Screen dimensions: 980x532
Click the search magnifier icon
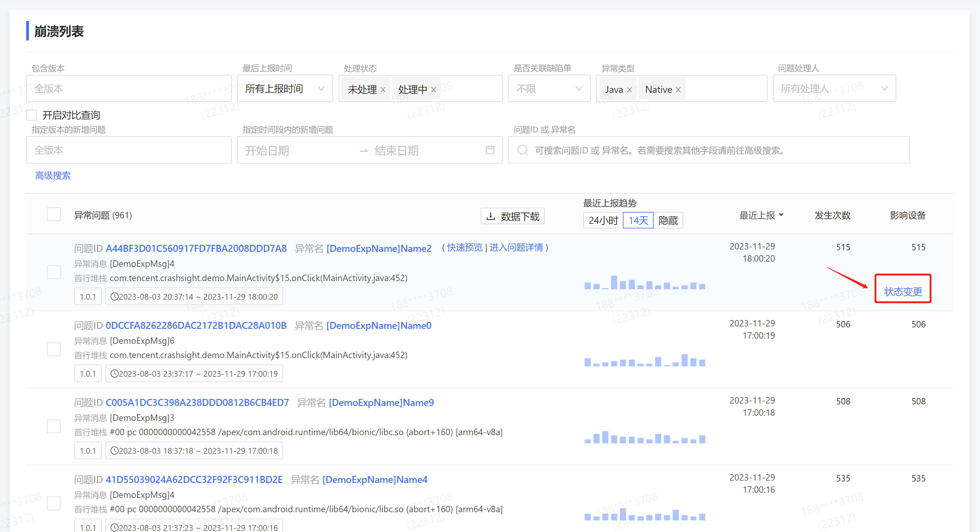[x=523, y=150]
